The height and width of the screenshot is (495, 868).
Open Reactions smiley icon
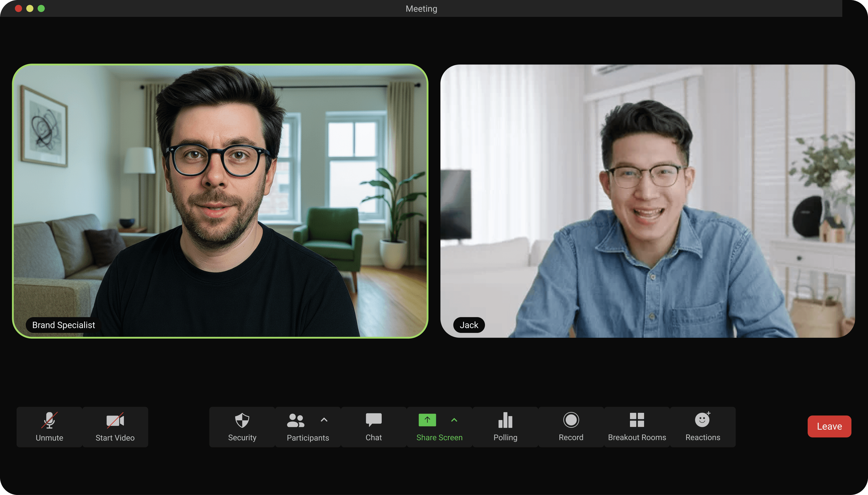(702, 426)
